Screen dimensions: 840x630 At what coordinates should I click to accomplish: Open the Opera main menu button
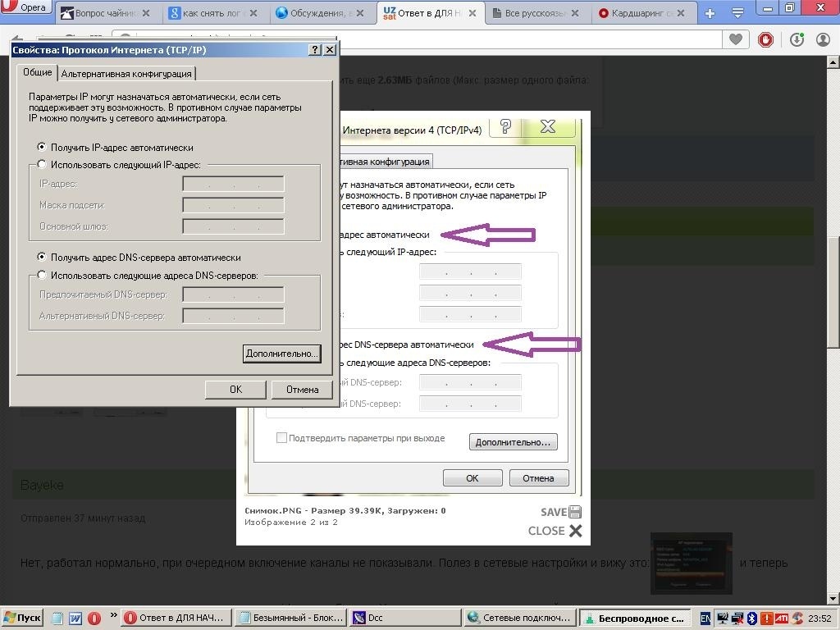pos(25,7)
